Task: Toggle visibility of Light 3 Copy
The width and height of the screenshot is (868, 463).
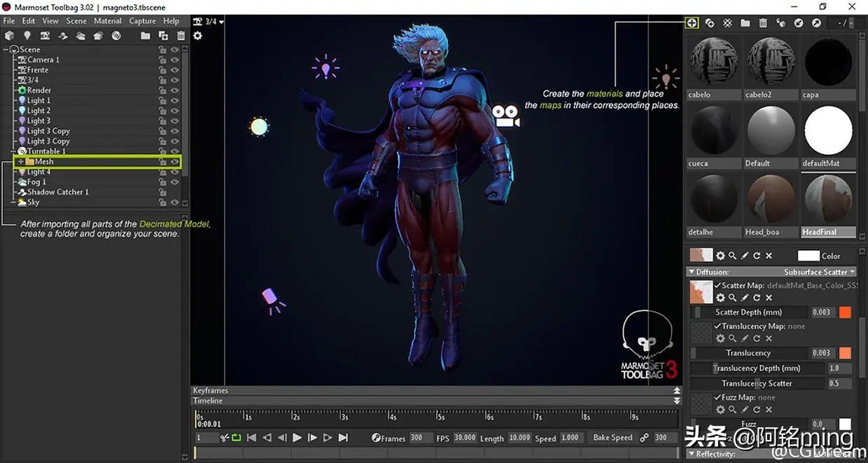Action: 175,130
